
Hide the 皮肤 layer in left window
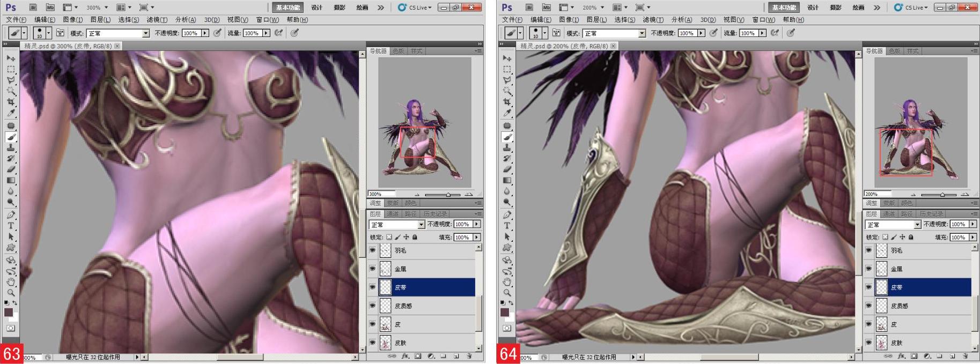pos(372,343)
